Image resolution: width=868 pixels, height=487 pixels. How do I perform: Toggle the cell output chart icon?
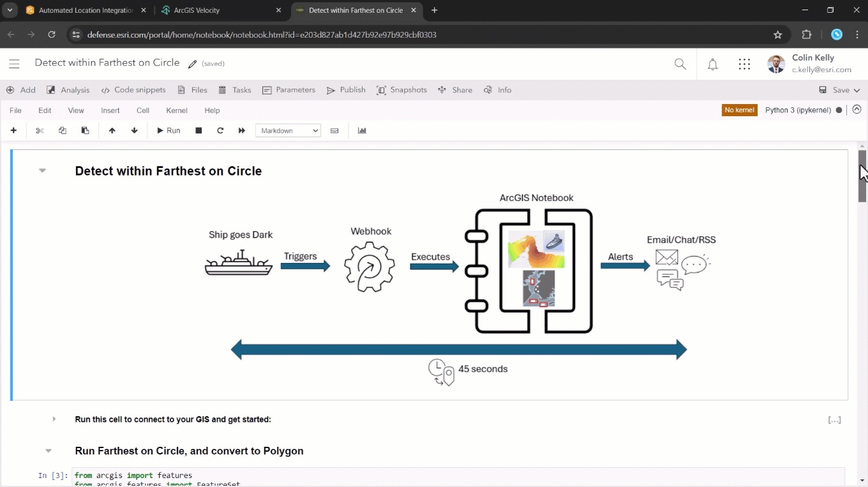tap(362, 130)
